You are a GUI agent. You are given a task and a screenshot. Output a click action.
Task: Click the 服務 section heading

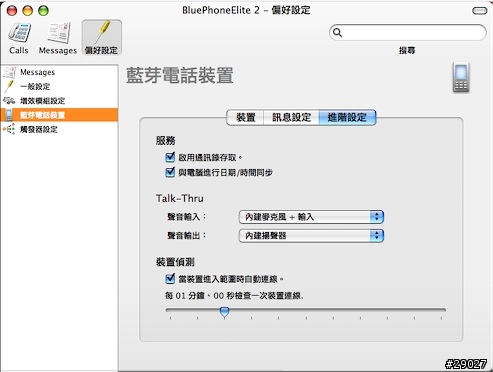point(165,141)
